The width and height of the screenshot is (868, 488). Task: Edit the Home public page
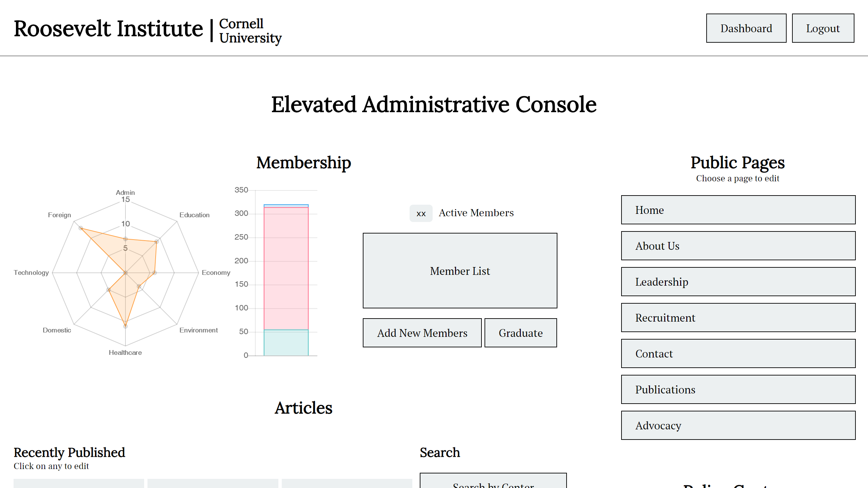tap(738, 210)
